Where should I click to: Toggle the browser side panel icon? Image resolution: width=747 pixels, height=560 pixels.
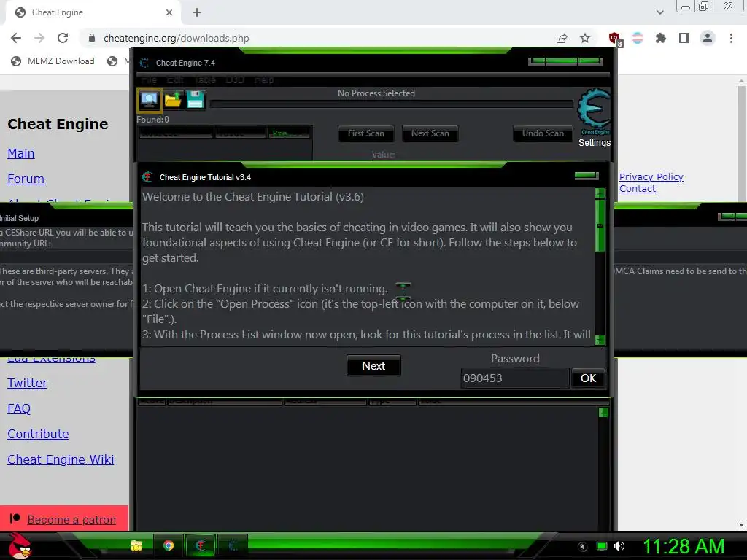click(x=684, y=38)
